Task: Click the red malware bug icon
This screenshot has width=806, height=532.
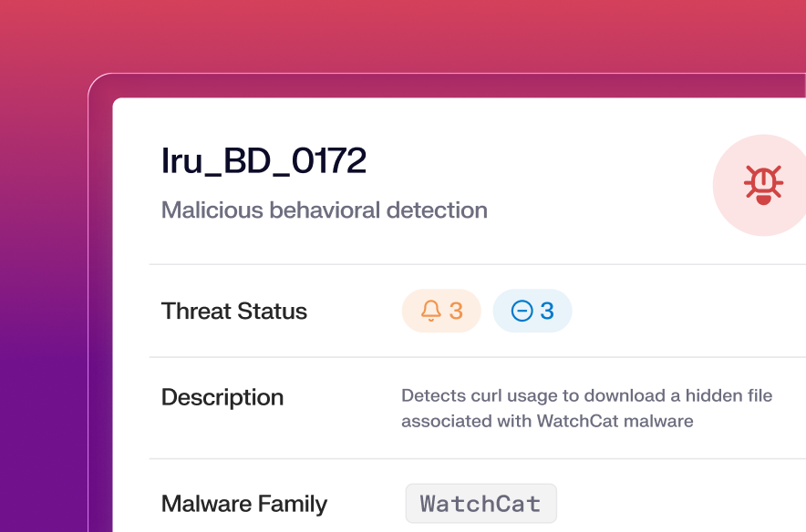Action: 763,185
